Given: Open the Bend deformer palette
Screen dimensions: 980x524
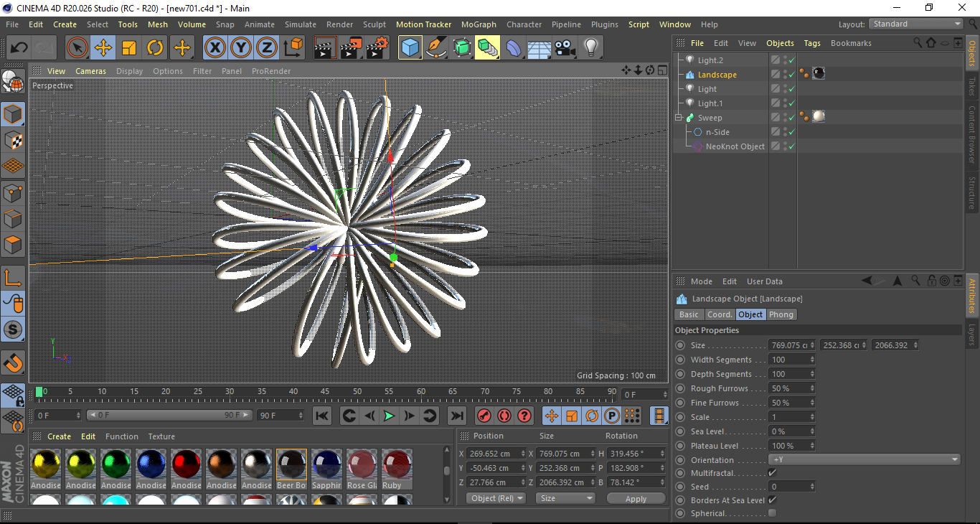Looking at the screenshot, I should [x=514, y=48].
